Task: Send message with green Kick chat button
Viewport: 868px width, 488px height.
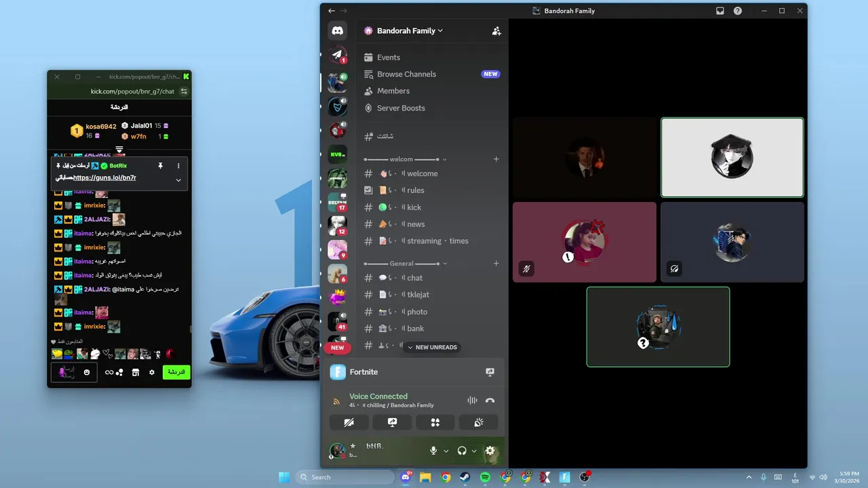Action: [176, 372]
